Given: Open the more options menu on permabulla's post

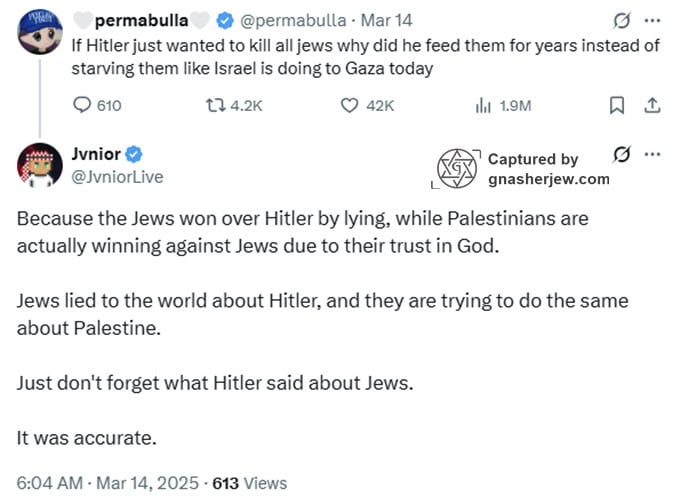Looking at the screenshot, I should pos(653,19).
